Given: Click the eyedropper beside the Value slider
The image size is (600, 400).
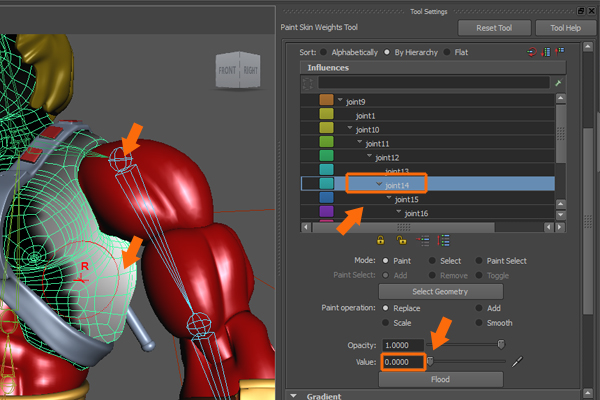Looking at the screenshot, I should pos(518,361).
